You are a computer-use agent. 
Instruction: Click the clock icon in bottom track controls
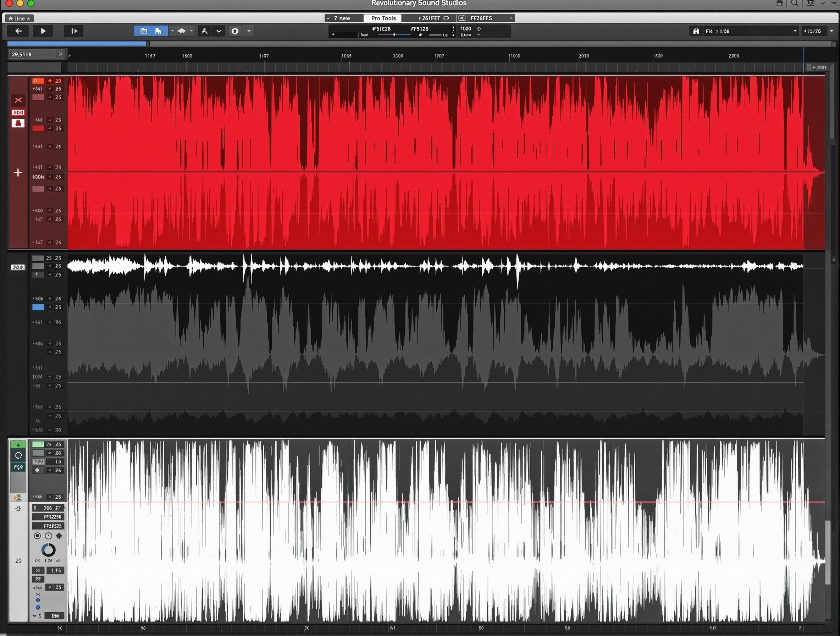[x=48, y=536]
